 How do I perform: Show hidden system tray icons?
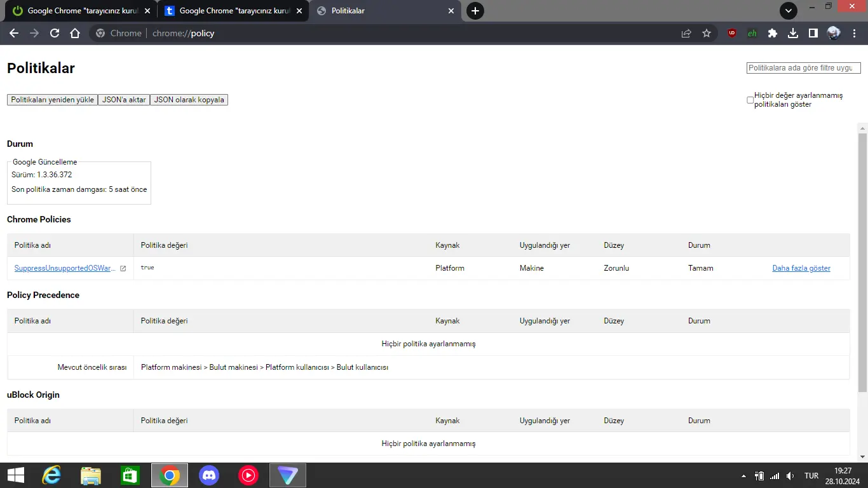(744, 476)
